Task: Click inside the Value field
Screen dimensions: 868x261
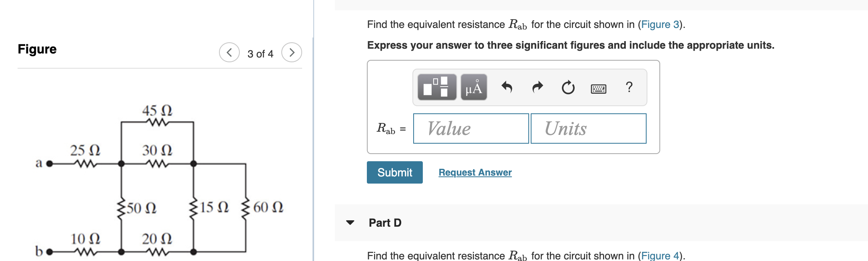Action: tap(471, 128)
